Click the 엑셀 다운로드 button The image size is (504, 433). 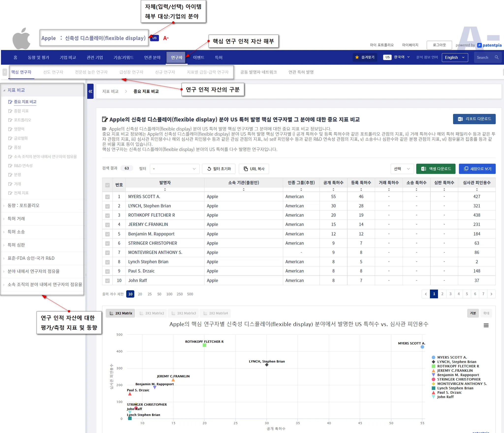(x=436, y=169)
